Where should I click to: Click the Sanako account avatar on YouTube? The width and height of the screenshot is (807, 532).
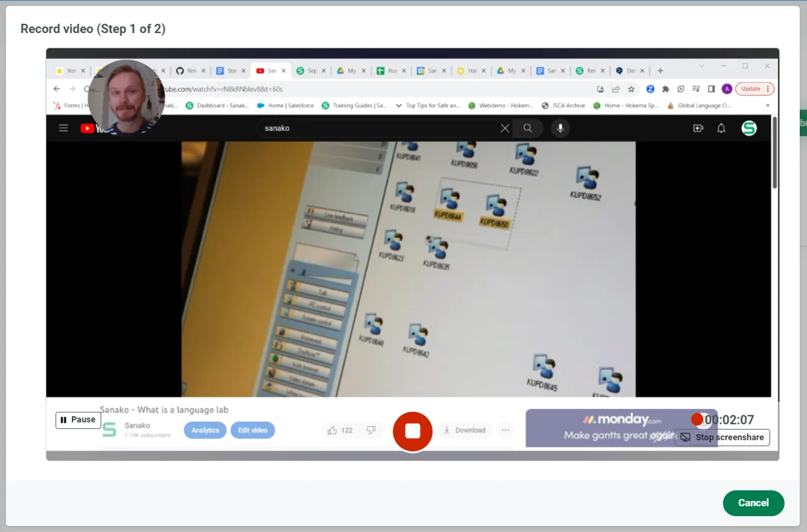point(749,128)
